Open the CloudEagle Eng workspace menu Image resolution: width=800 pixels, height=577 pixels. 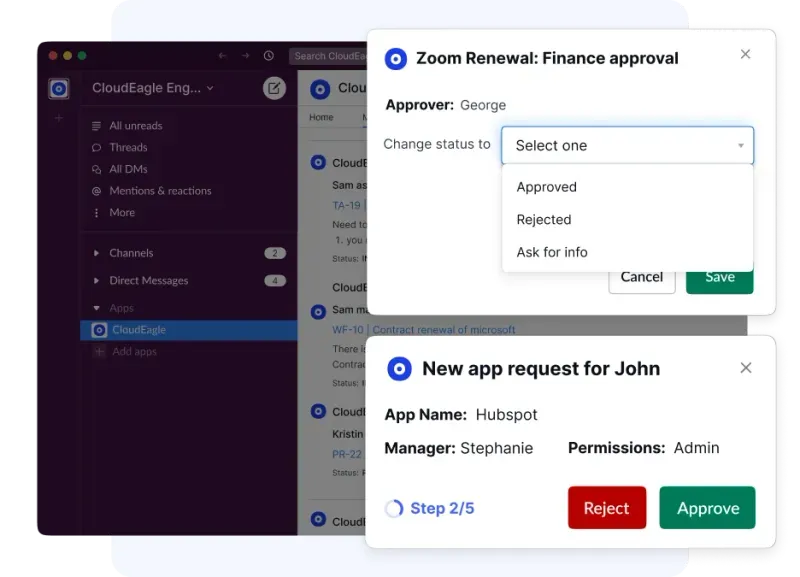click(153, 88)
